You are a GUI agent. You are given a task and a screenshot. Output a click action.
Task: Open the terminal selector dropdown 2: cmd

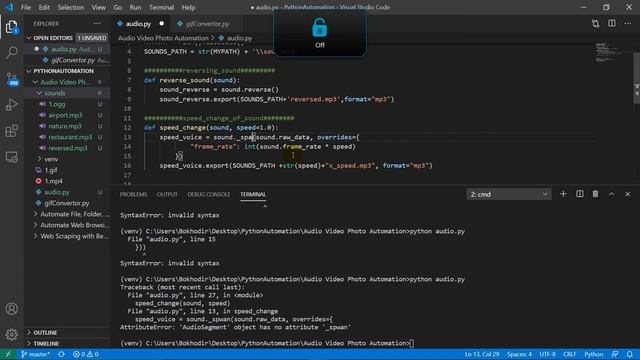point(509,194)
